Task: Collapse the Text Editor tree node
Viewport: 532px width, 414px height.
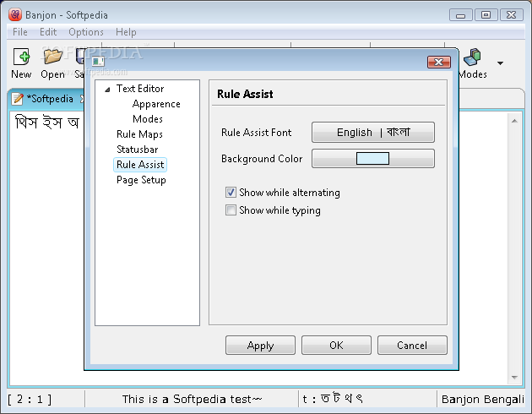Action: click(x=107, y=90)
